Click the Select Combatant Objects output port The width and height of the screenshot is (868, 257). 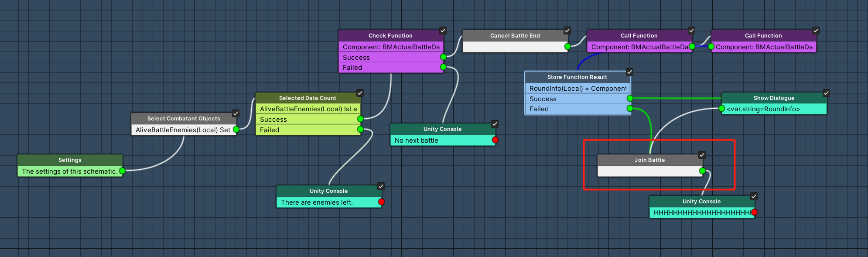point(236,130)
